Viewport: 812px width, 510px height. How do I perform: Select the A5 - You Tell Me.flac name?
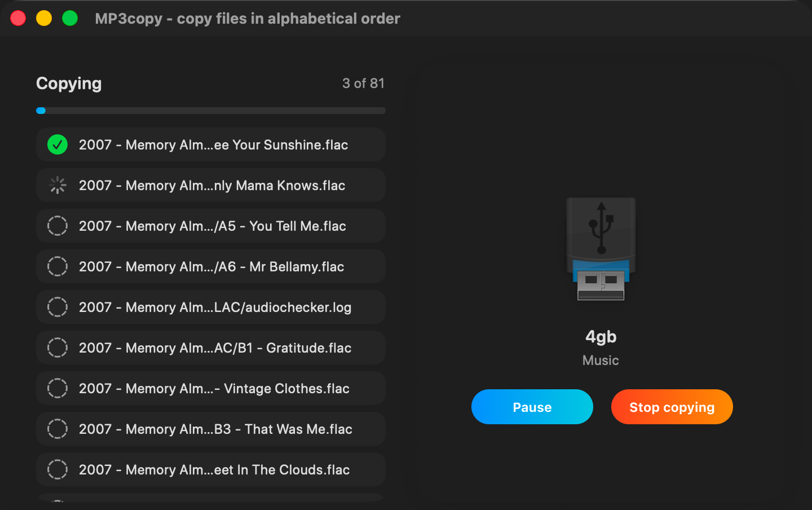(x=213, y=226)
